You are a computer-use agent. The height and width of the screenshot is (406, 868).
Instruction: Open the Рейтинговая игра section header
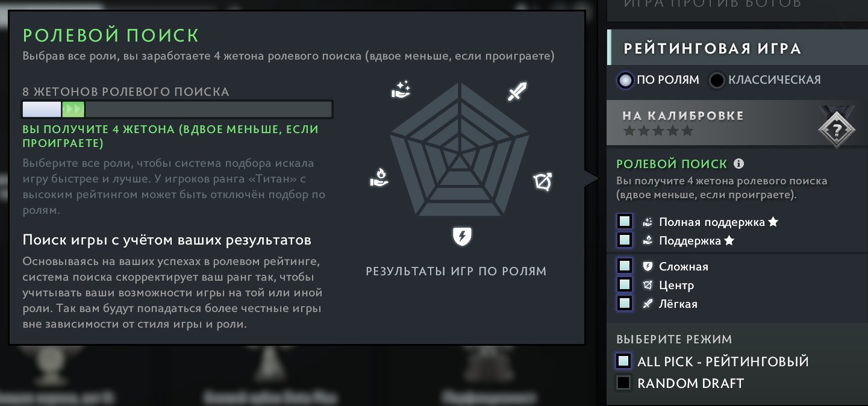[x=737, y=48]
